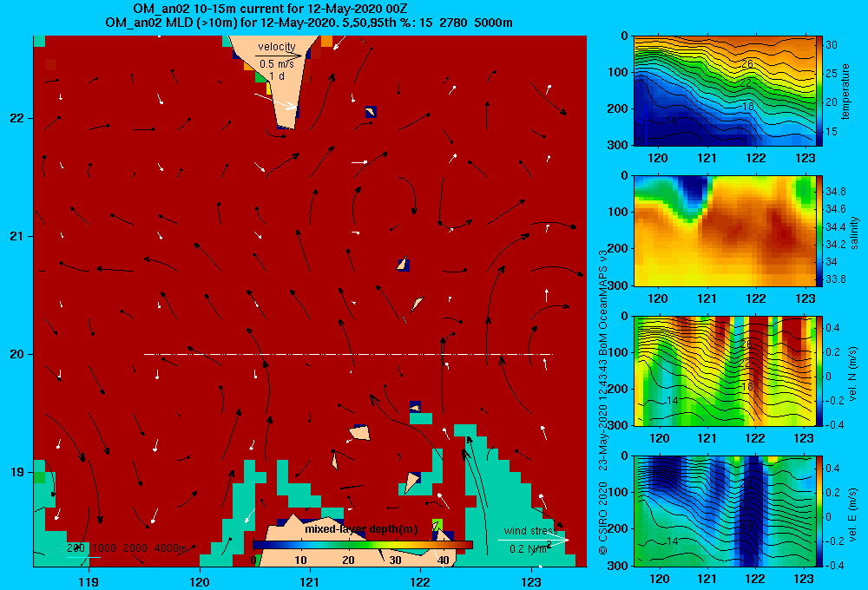Click the 'wind stress' legend label
868x590 pixels.
[530, 531]
